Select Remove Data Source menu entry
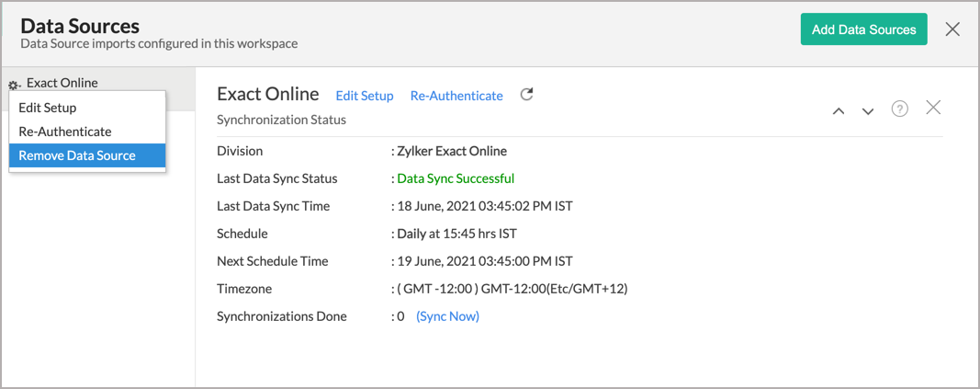Viewport: 980px width, 389px height. coord(87,155)
